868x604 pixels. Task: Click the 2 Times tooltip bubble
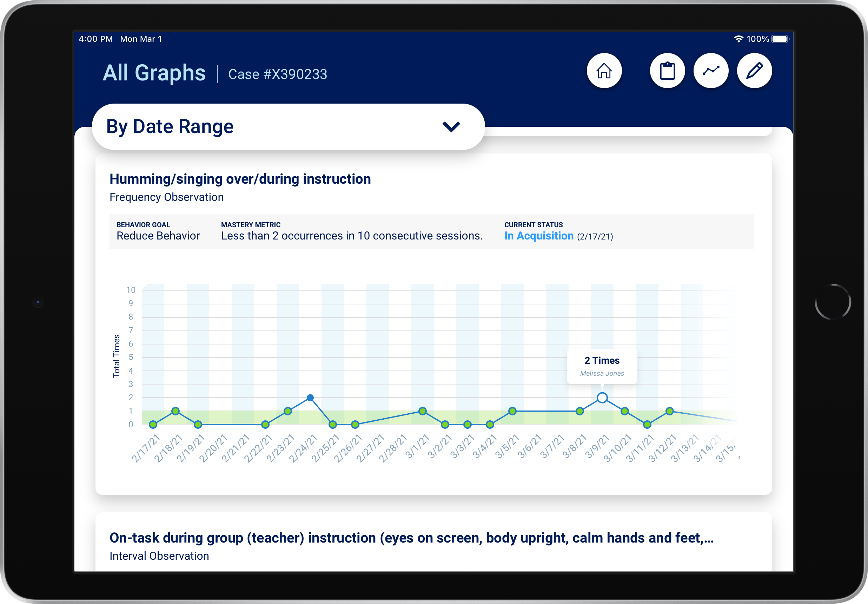click(602, 366)
